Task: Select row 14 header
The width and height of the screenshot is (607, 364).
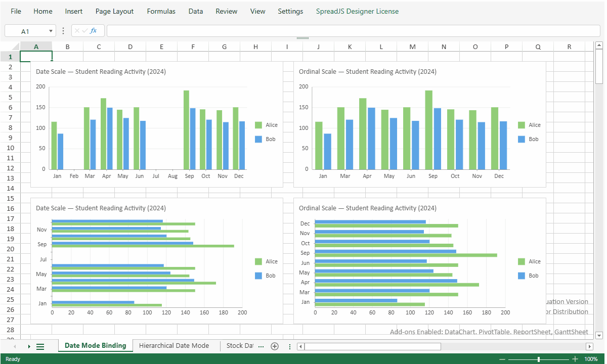Action: [x=10, y=188]
